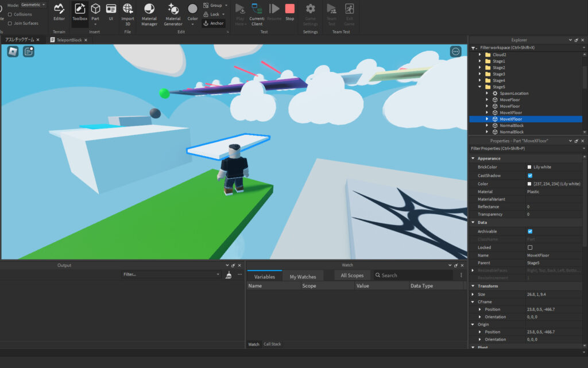Click the Material Plastic value
The height and width of the screenshot is (368, 588).
pos(533,192)
